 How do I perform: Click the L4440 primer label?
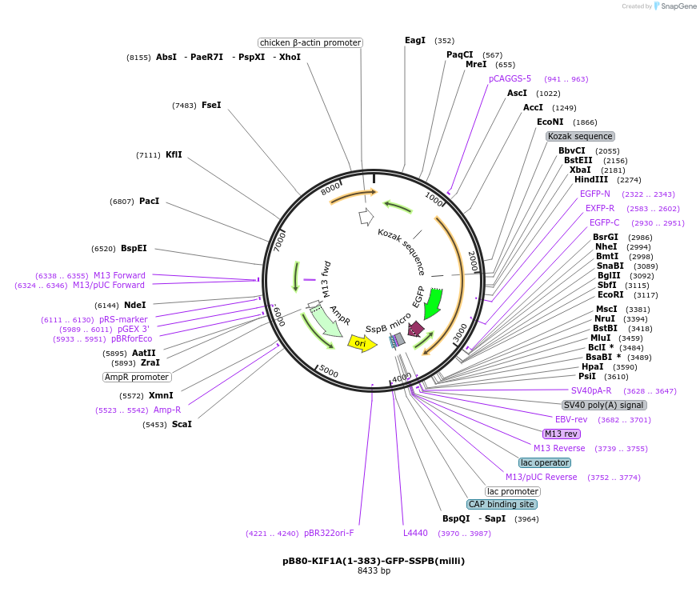[415, 533]
